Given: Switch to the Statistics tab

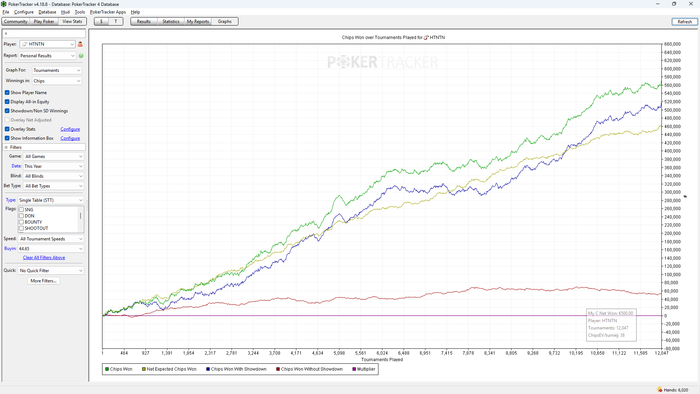Looking at the screenshot, I should click(171, 21).
